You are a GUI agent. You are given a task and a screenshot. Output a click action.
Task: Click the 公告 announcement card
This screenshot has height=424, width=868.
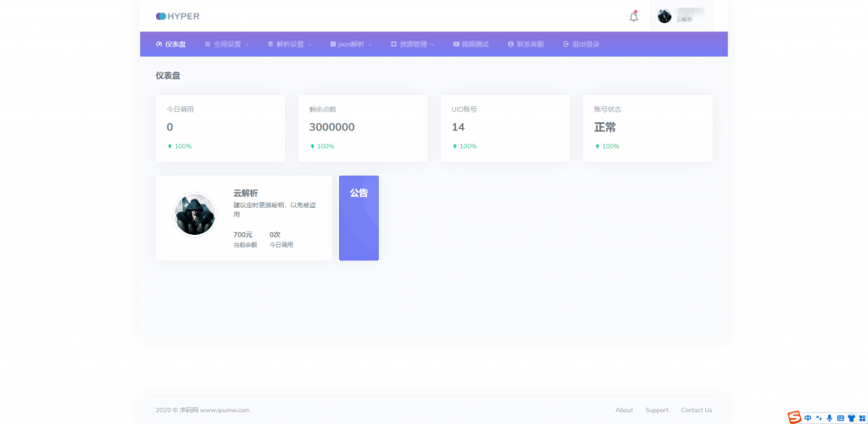(359, 218)
